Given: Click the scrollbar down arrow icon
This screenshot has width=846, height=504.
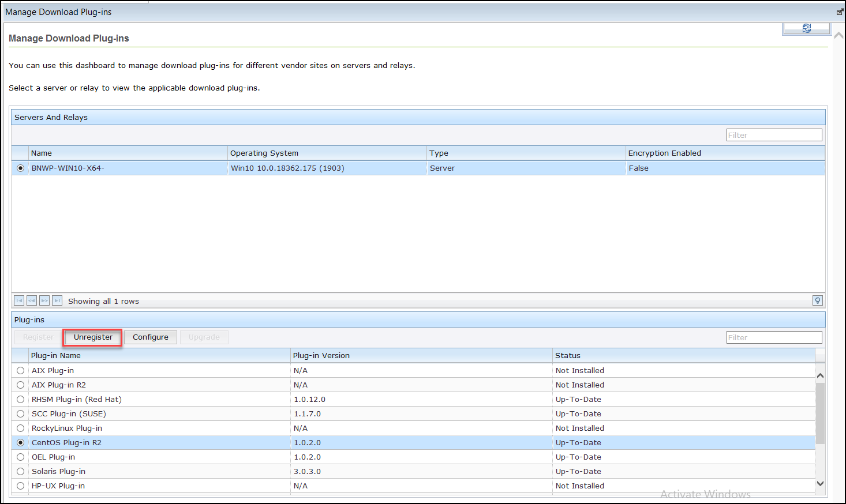Looking at the screenshot, I should coord(820,484).
